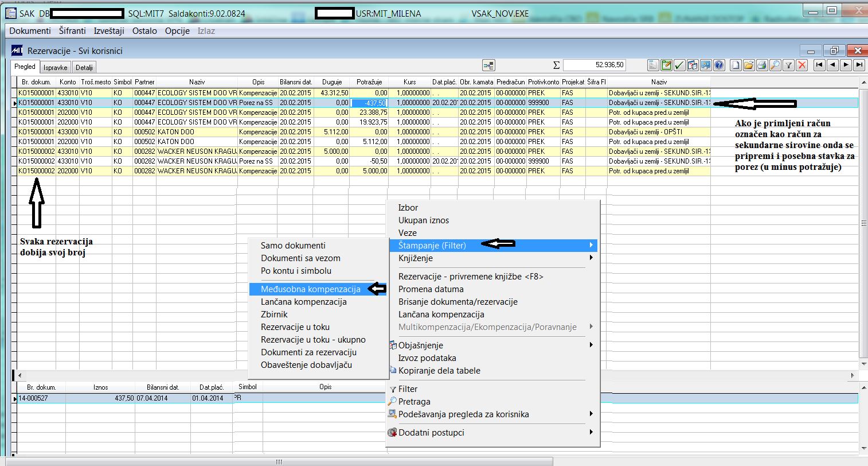The image size is (868, 466).
Task: Expand Podešavanja pregleda za korisnika submenu
Action: [493, 414]
